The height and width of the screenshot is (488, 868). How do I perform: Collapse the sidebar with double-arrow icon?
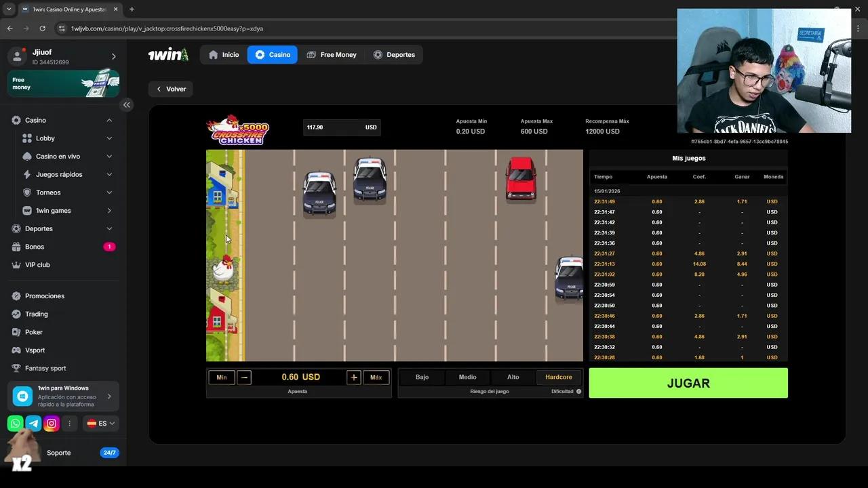(x=127, y=104)
